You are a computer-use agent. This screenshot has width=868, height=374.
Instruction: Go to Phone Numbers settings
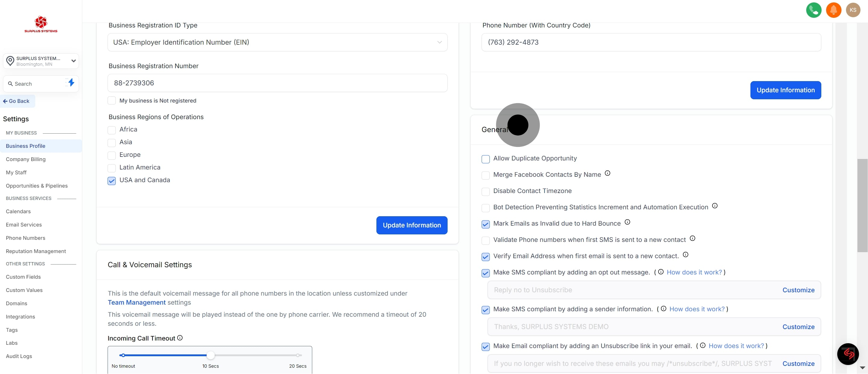click(25, 238)
